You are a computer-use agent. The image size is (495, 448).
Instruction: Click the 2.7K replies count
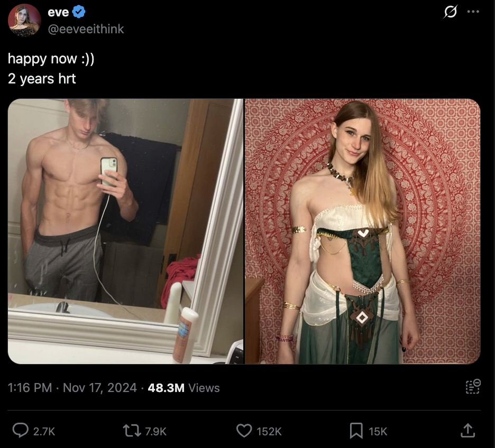click(x=44, y=431)
